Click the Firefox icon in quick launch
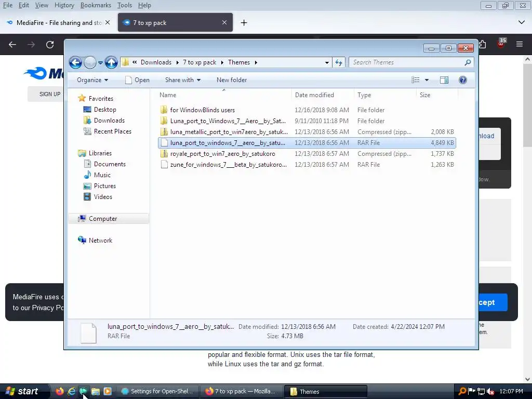Screen dimensions: 532x399 (x=59, y=391)
